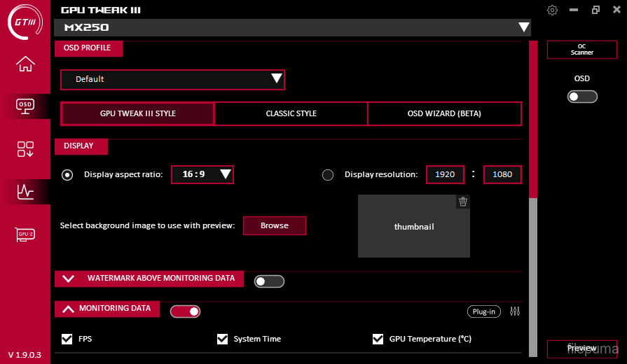Expand Watermark Above Monitoring Data section
Viewport: 627px width, 364px height.
[x=69, y=279]
